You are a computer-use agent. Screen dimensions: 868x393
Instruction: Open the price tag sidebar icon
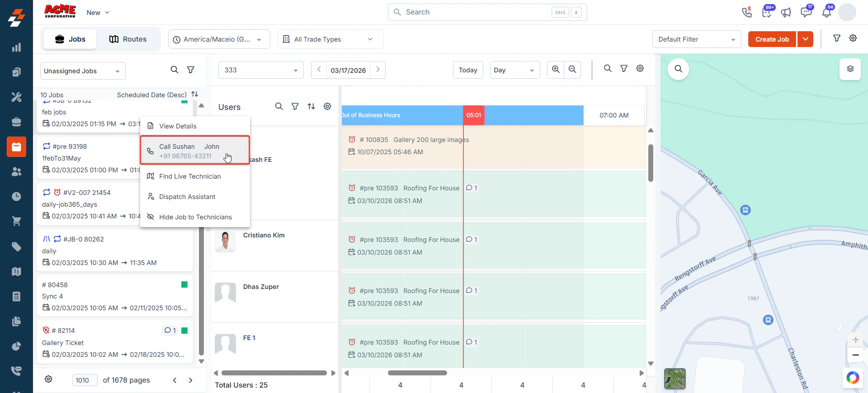[x=16, y=246]
